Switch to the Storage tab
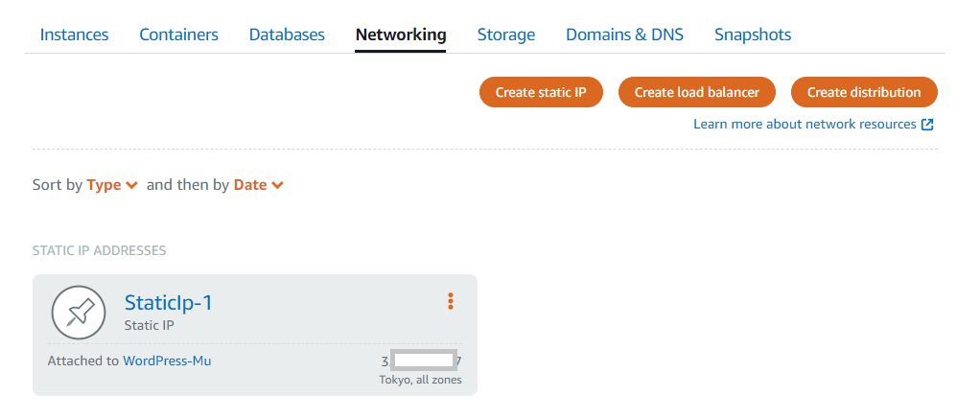Image resolution: width=980 pixels, height=419 pixels. click(506, 35)
